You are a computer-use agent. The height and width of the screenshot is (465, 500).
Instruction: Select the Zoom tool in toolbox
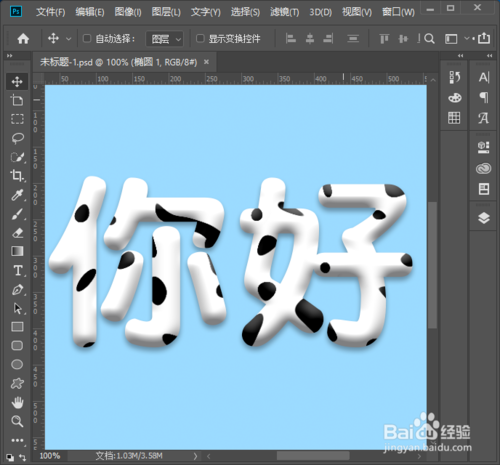point(17,421)
